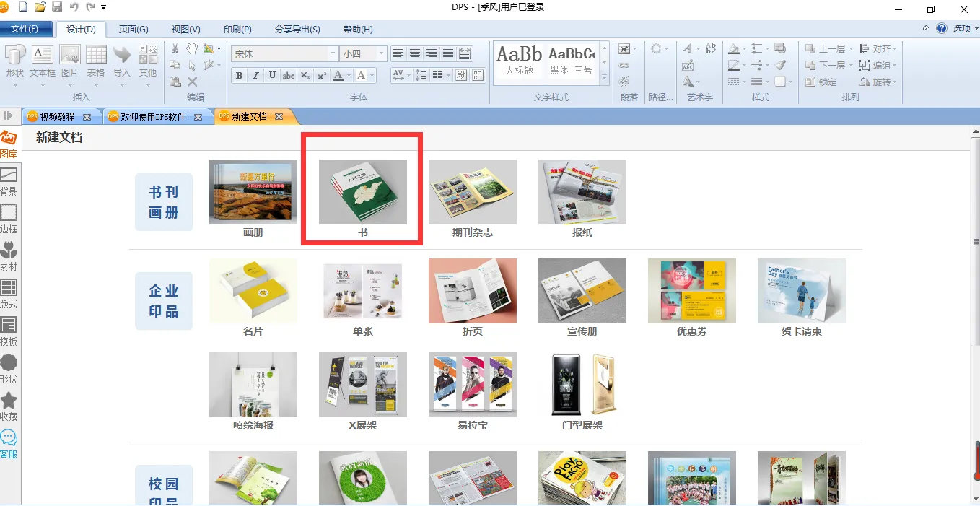Click the font color A swatch
Image resolution: width=980 pixels, height=506 pixels.
click(338, 75)
